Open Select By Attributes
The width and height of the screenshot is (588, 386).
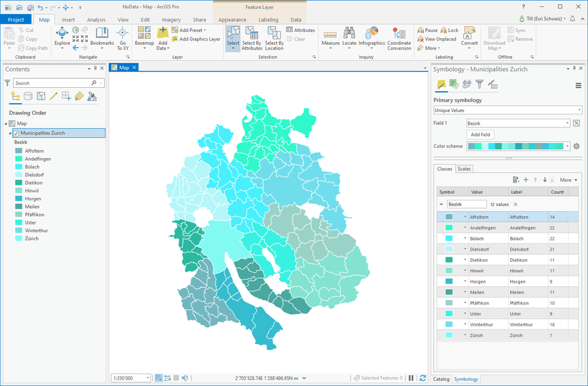(252, 38)
